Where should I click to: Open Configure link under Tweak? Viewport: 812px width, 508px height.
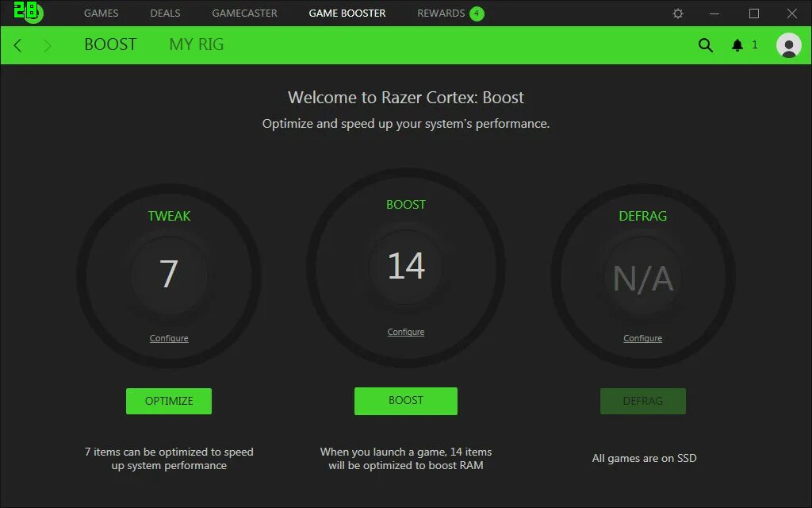coord(169,338)
